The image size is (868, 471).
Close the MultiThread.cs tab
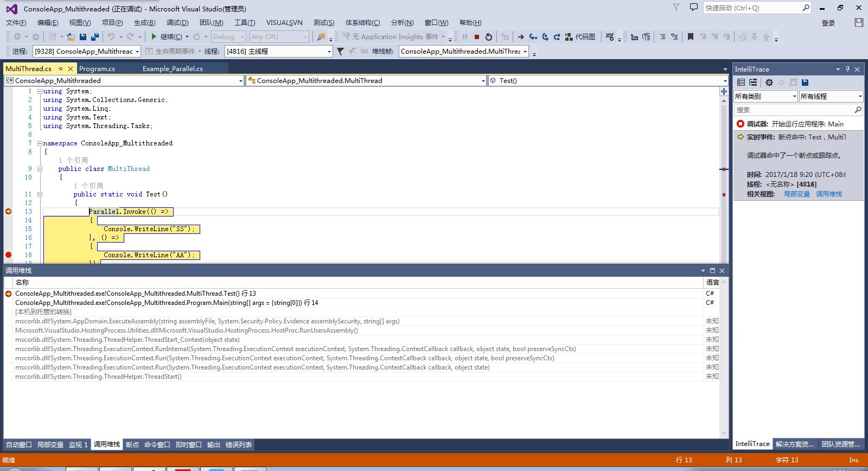click(71, 69)
